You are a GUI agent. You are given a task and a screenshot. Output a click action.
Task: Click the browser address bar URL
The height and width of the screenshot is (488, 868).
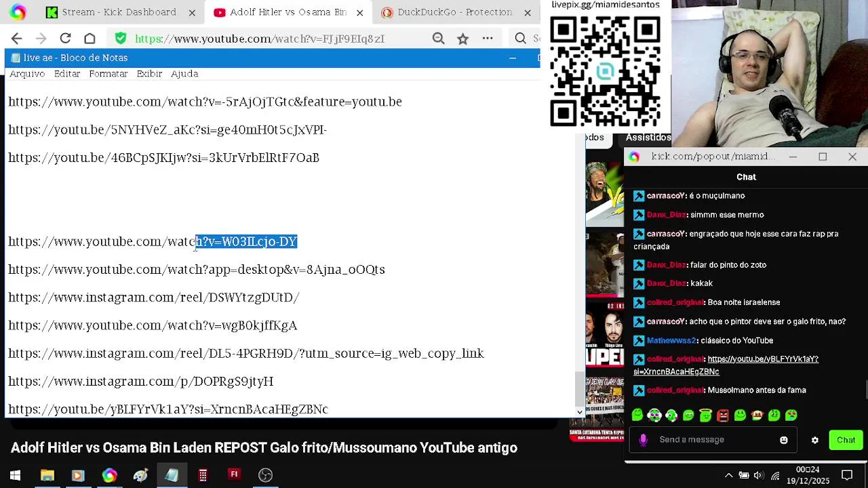[259, 39]
